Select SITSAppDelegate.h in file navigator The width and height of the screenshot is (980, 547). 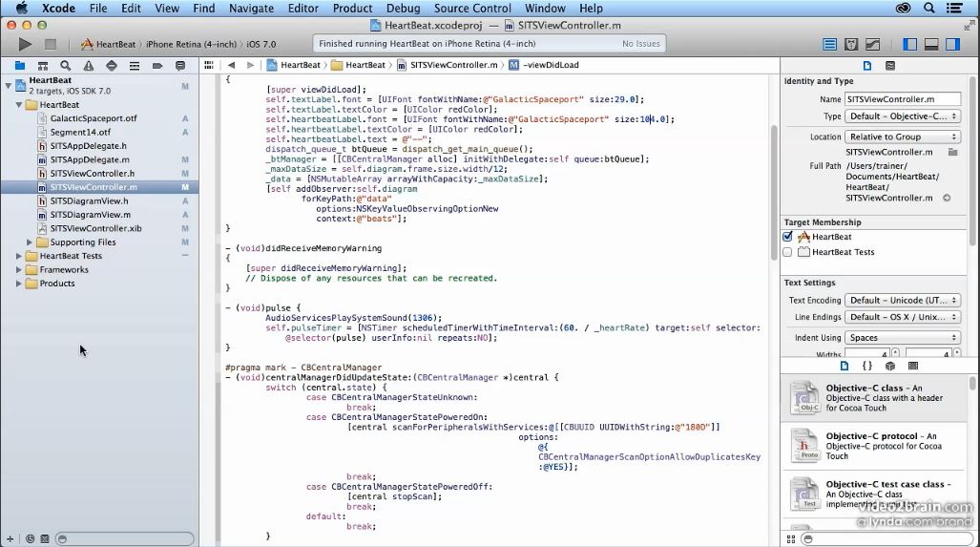click(x=88, y=146)
